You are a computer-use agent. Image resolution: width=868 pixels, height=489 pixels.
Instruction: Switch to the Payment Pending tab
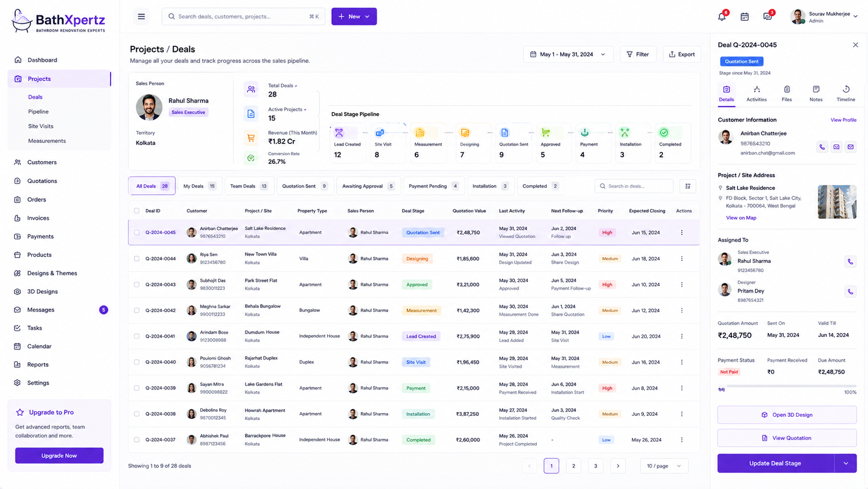tap(433, 186)
